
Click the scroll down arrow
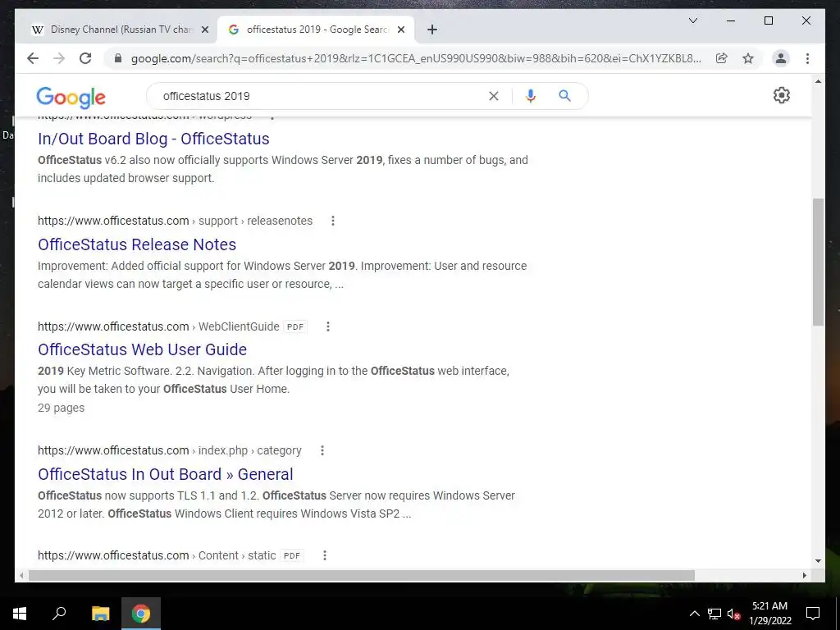[818, 561]
